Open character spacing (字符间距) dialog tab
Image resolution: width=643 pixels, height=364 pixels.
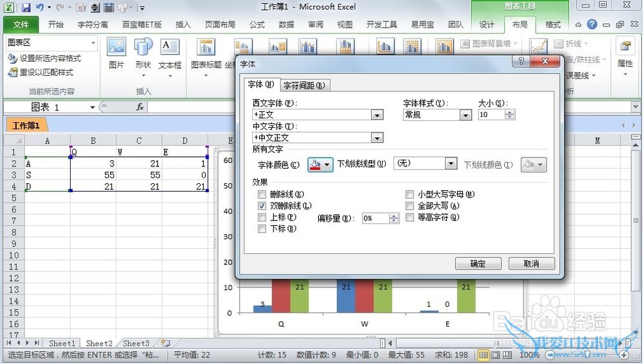[304, 86]
